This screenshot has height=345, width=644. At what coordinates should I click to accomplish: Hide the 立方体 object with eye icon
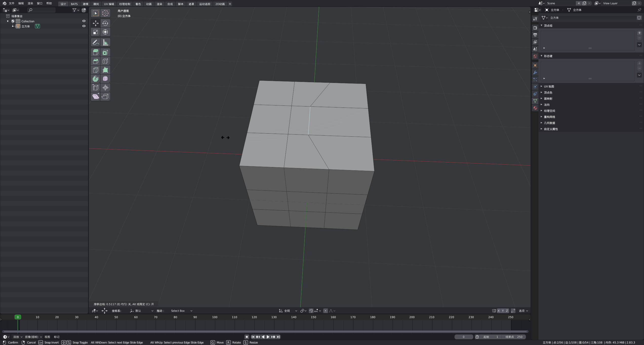(84, 26)
